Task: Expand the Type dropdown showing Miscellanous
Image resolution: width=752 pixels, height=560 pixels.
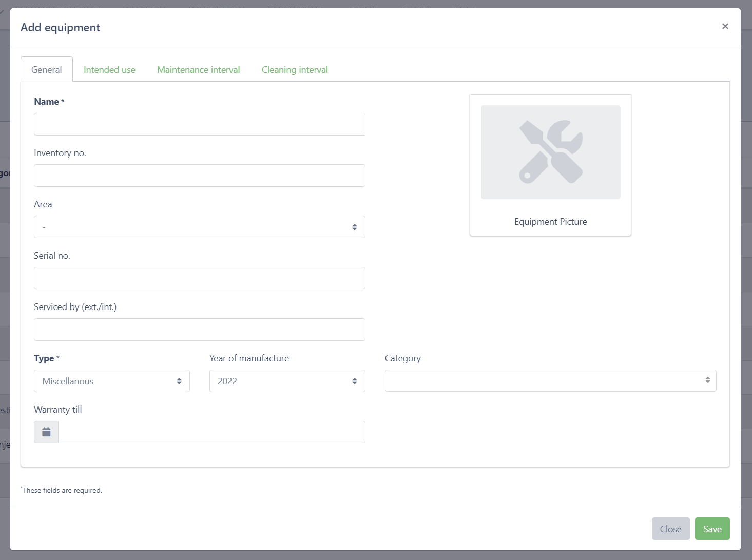Action: (x=111, y=381)
